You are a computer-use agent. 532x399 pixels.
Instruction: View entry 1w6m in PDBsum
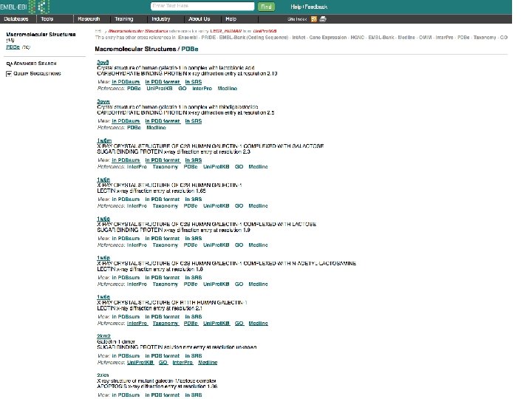pos(126,160)
